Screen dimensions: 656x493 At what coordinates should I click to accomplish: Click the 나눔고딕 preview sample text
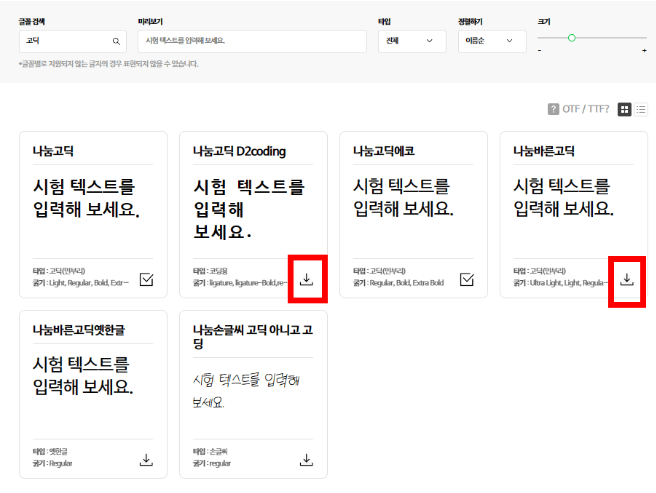(86, 198)
